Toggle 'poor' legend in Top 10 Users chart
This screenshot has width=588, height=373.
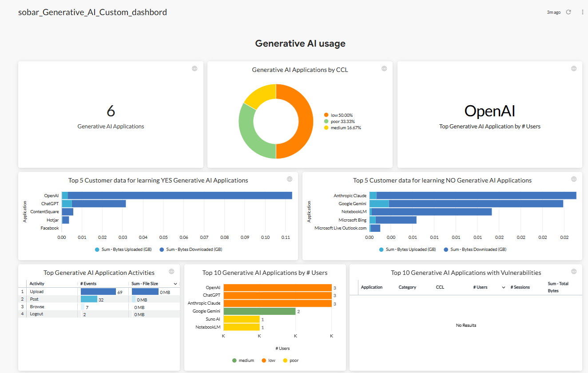click(290, 361)
